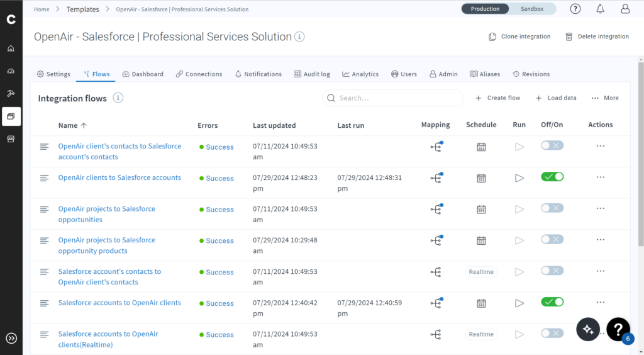The height and width of the screenshot is (355, 644).
Task: Go to Templates breadcrumb
Action: click(82, 9)
